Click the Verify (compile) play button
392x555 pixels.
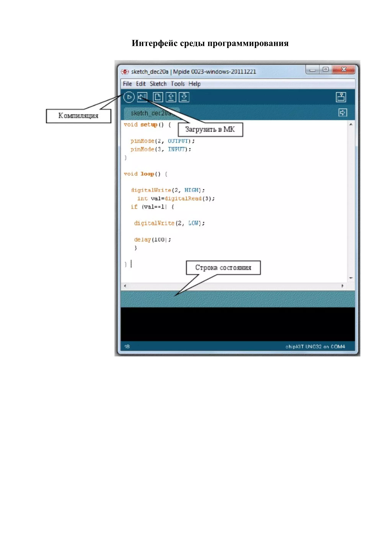(129, 97)
